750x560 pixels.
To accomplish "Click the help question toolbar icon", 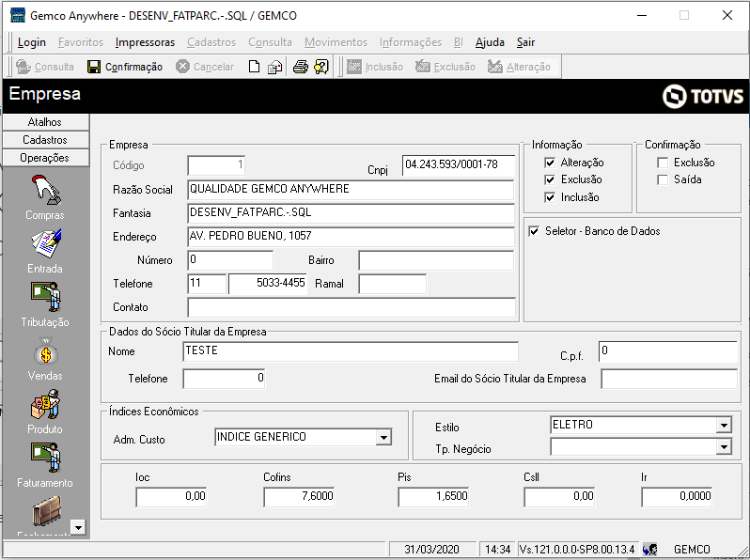I will [x=321, y=67].
